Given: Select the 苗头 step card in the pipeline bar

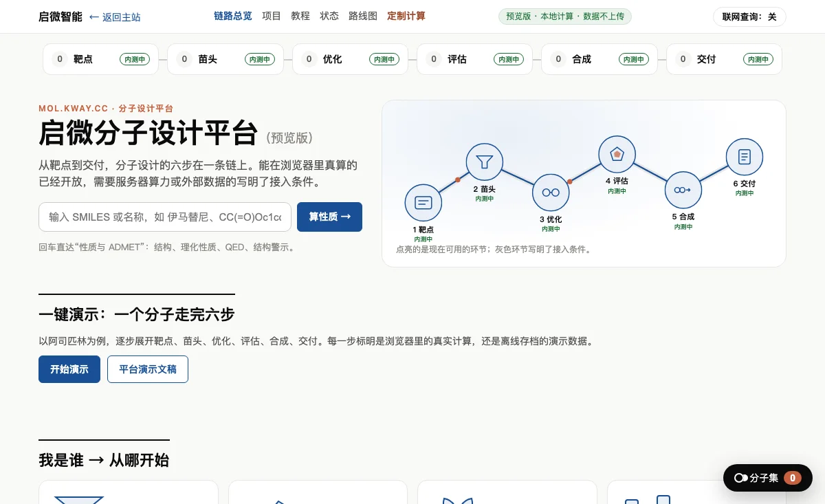Looking at the screenshot, I should [x=225, y=59].
